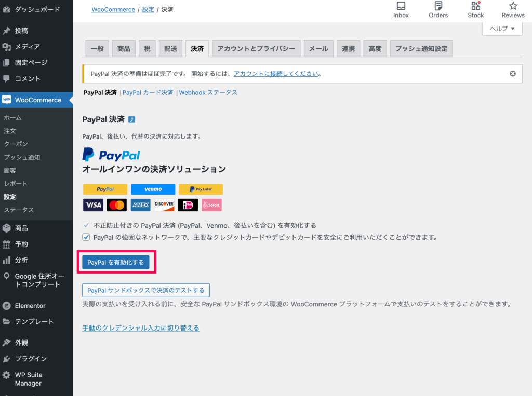This screenshot has width=532, height=396.
Task: Open the アカウントとプライバシー tab
Action: 256,49
